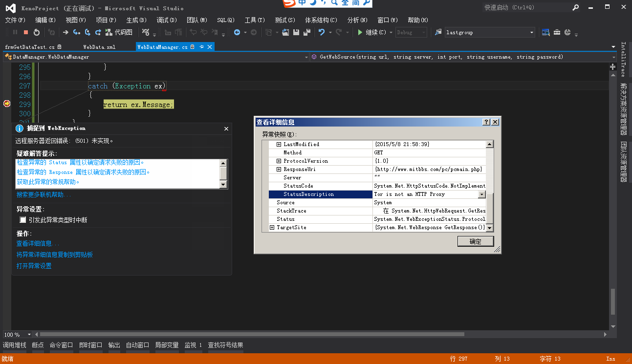This screenshot has width=632, height=364.
Task: Click the Visual Studio logo icon
Action: (10, 8)
